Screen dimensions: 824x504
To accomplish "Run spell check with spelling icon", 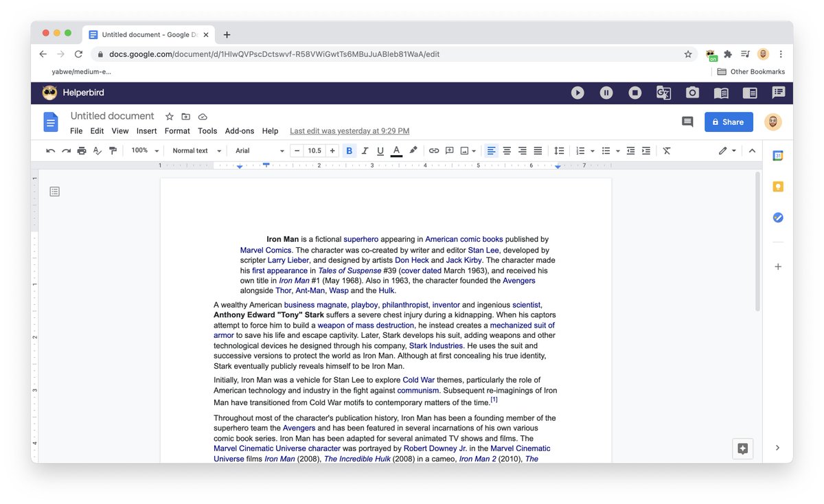I will (x=98, y=151).
